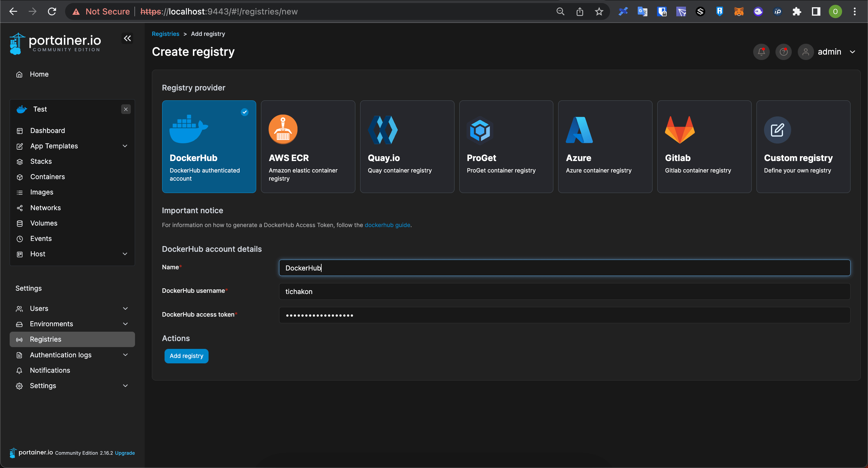The height and width of the screenshot is (468, 868).
Task: Open the dockerhub guide link
Action: tap(387, 225)
